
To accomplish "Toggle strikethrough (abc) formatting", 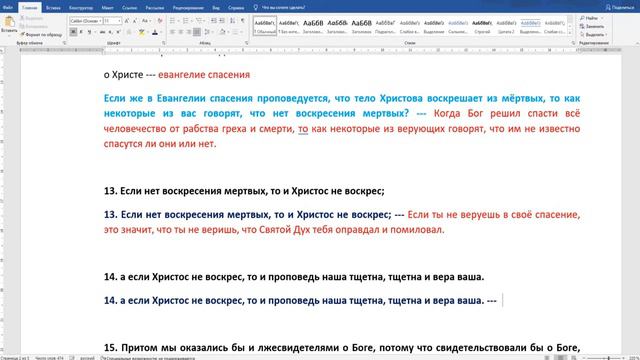I will (102, 32).
